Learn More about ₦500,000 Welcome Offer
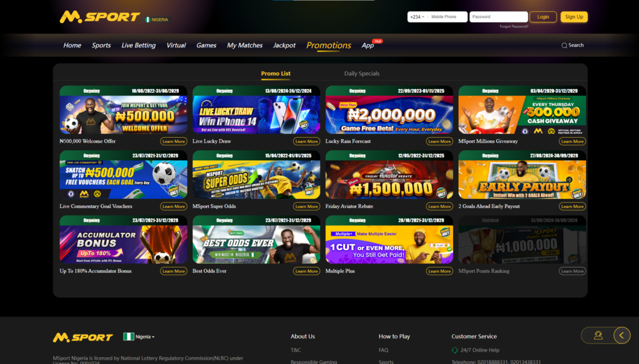Screen dimensions: 639x364 173,141
